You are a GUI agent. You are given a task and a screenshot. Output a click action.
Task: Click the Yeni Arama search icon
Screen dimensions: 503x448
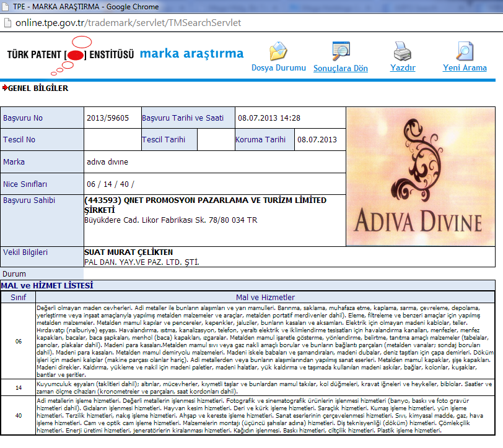(x=465, y=51)
